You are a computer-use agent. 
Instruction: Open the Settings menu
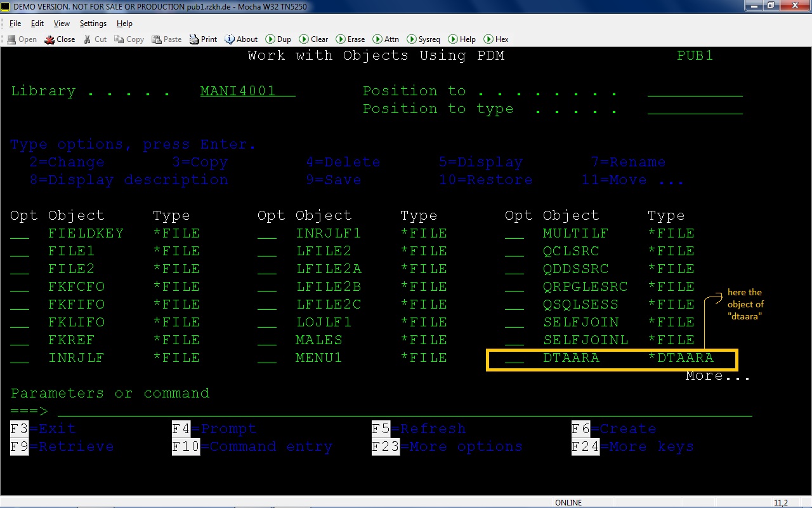(93, 23)
